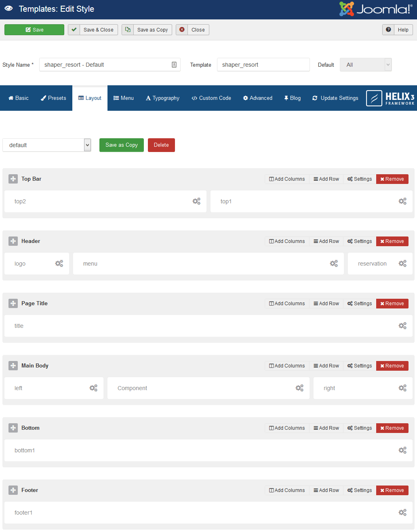
Task: Open the Default language dropdown showing All
Action: click(x=366, y=65)
